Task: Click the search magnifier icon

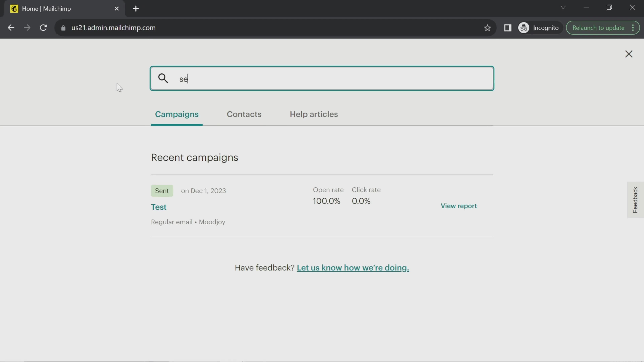Action: click(163, 79)
